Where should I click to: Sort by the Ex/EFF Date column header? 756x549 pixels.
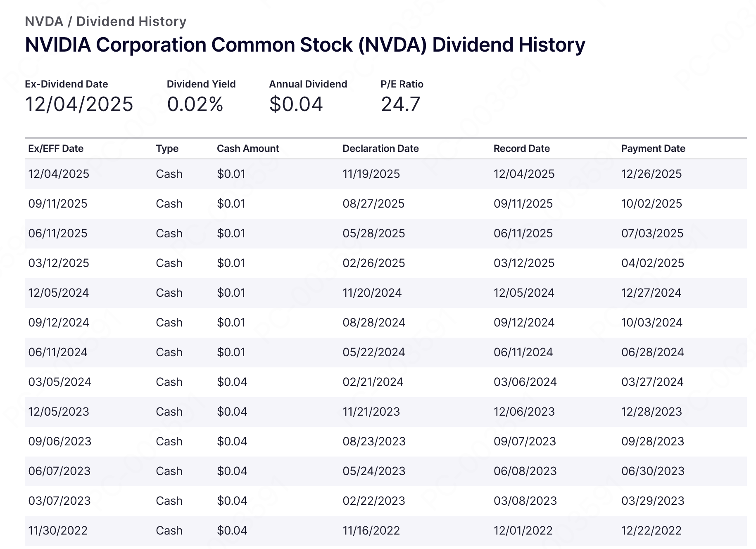point(55,148)
